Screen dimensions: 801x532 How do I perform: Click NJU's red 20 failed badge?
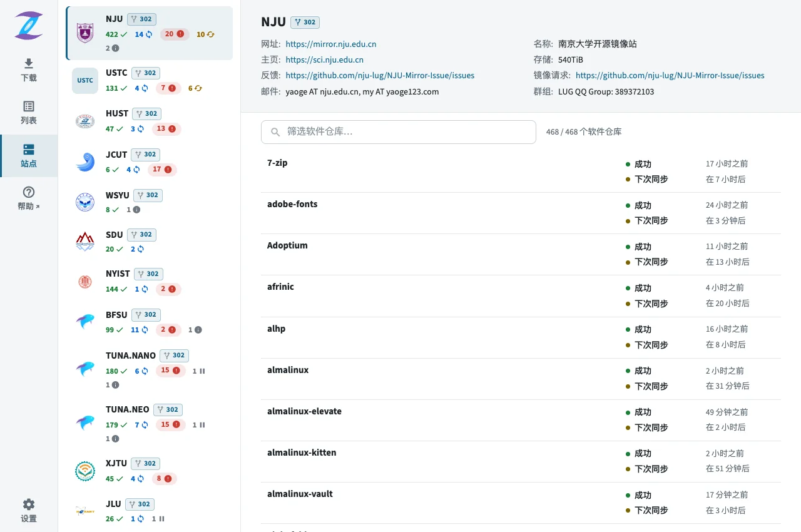tap(175, 34)
